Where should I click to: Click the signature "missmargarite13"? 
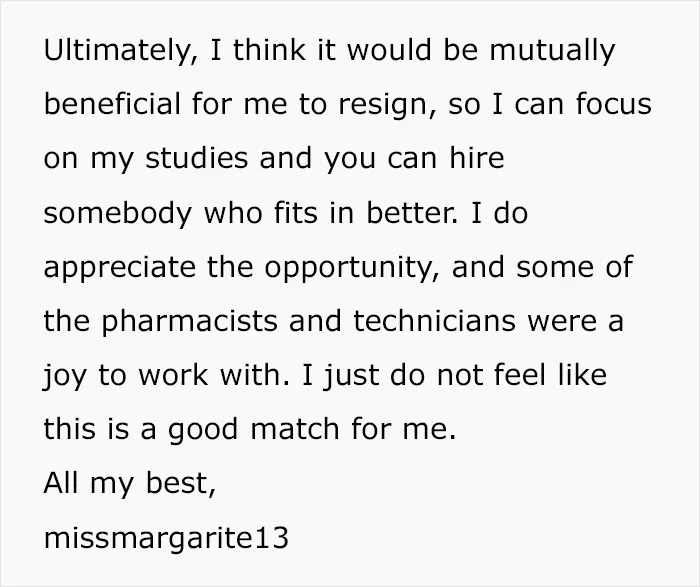(166, 538)
